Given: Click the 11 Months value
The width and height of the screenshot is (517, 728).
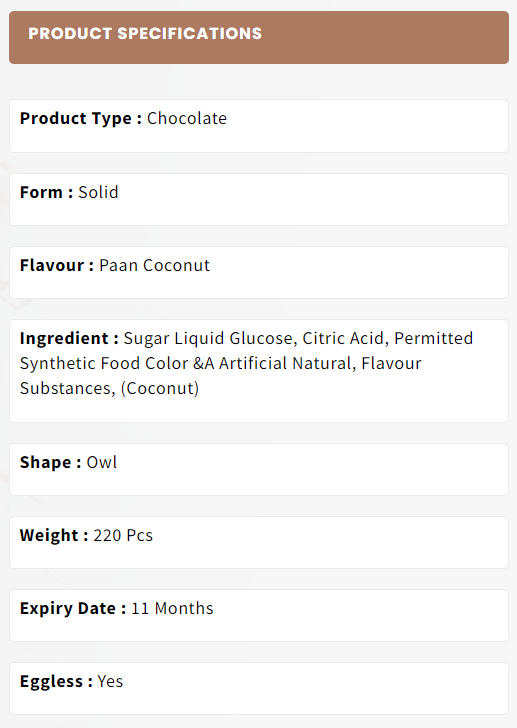Looking at the screenshot, I should click(x=172, y=608).
